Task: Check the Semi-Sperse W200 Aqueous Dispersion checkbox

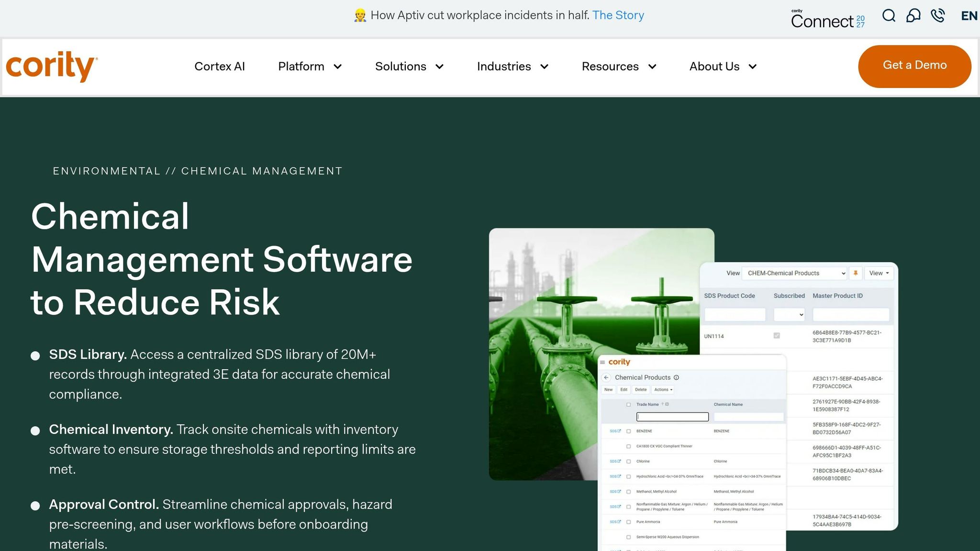Action: 629,537
